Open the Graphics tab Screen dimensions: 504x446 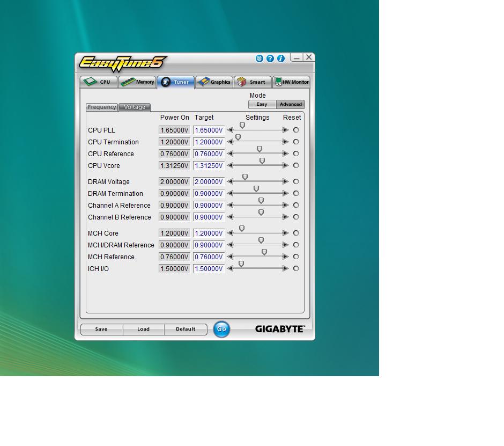pyautogui.click(x=214, y=82)
